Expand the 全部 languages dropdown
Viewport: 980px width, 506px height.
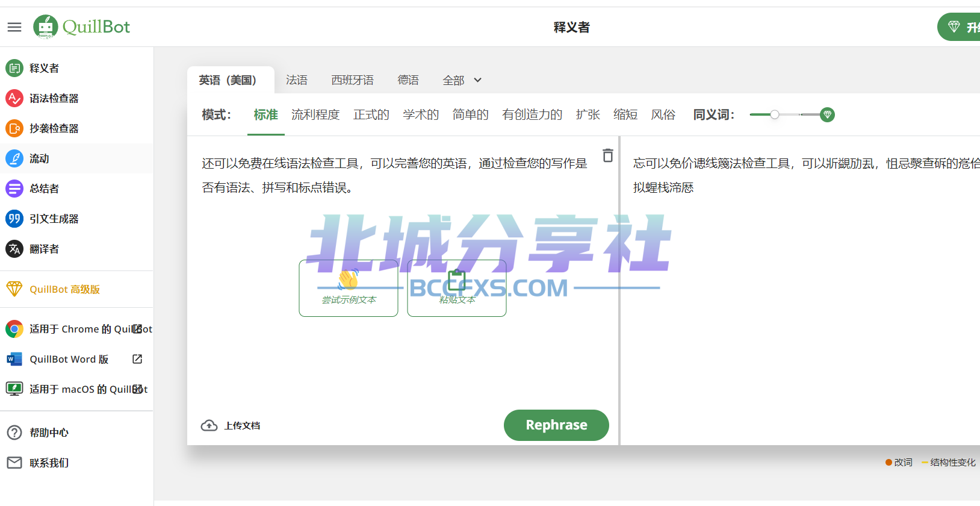[x=462, y=80]
